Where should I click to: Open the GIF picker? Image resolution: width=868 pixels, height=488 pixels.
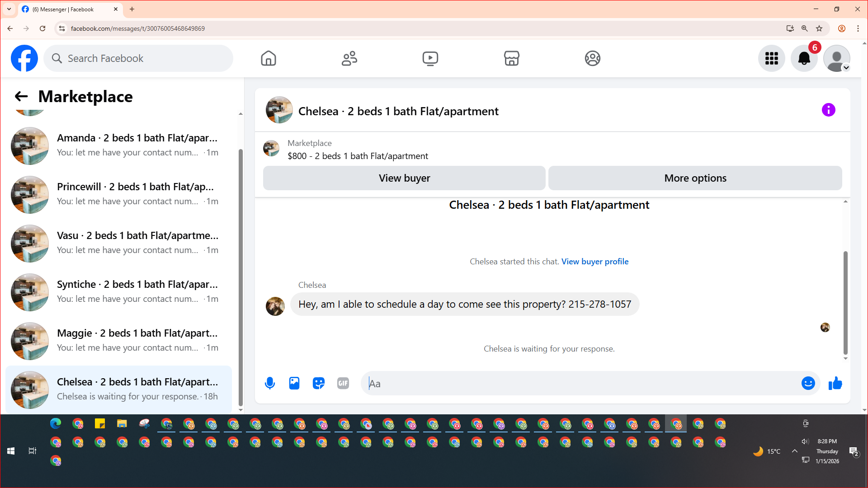tap(343, 383)
